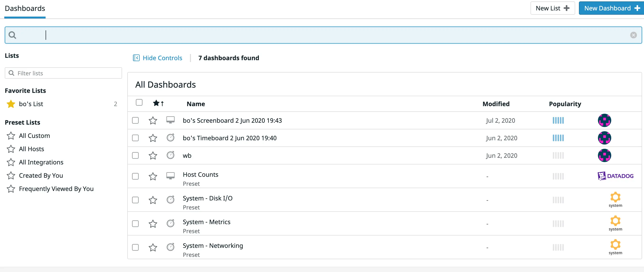Sort dashboards by the Popularity column

tap(565, 104)
